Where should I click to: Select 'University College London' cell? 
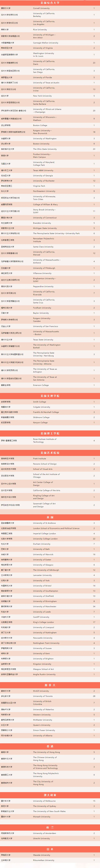tap(45, 539)
